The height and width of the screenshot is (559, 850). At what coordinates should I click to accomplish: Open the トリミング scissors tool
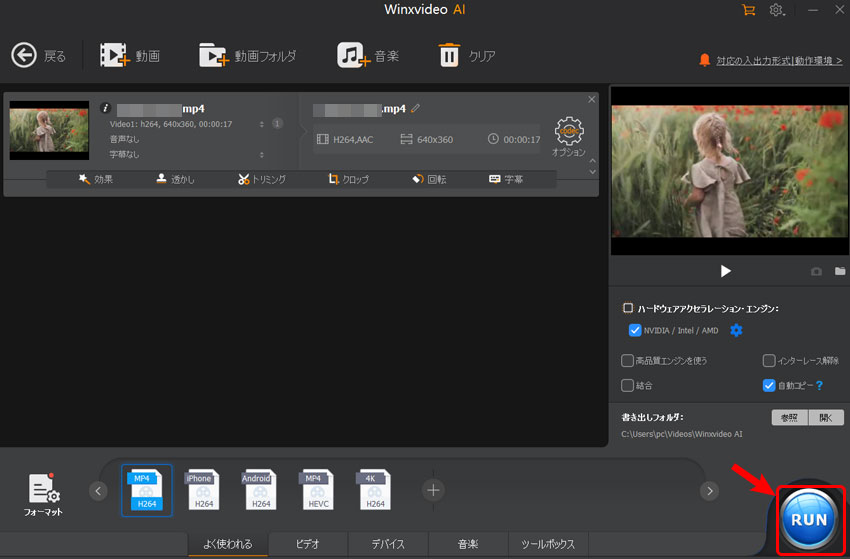pos(262,180)
